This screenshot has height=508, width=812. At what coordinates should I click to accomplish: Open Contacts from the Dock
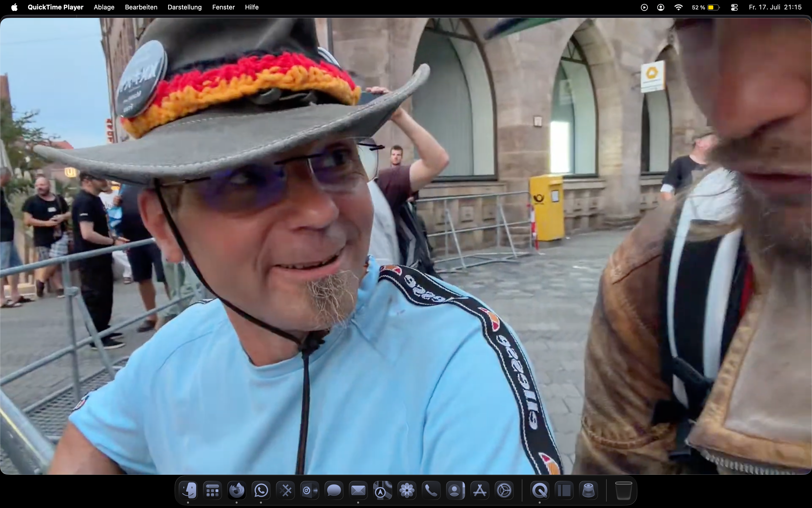click(456, 491)
